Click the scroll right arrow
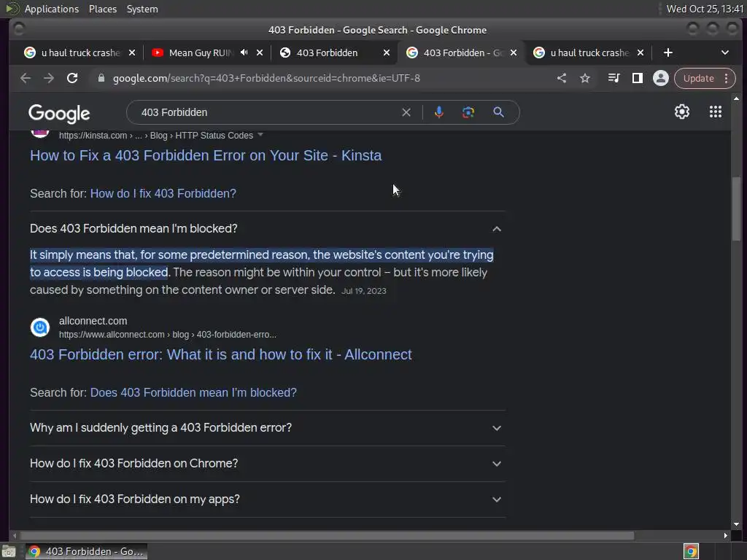Viewport: 747px width, 560px height. coord(725,535)
